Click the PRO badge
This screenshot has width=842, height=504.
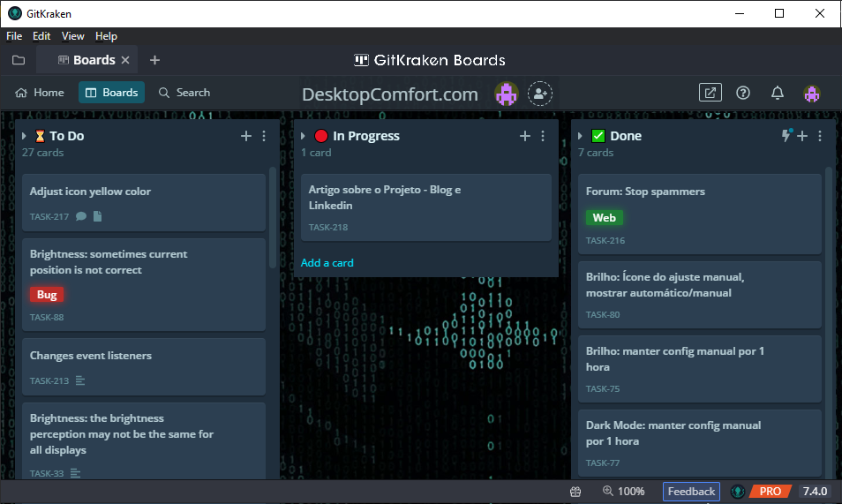tap(770, 491)
